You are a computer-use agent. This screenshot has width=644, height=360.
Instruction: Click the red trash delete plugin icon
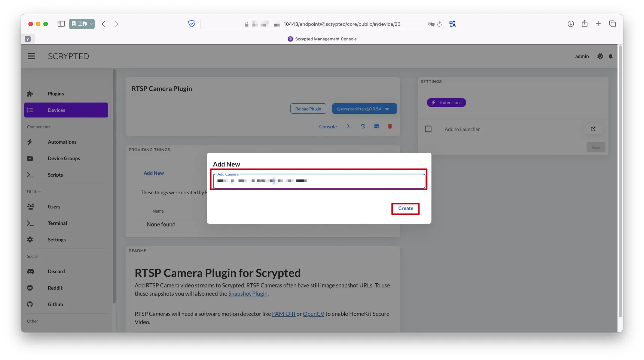click(x=390, y=126)
